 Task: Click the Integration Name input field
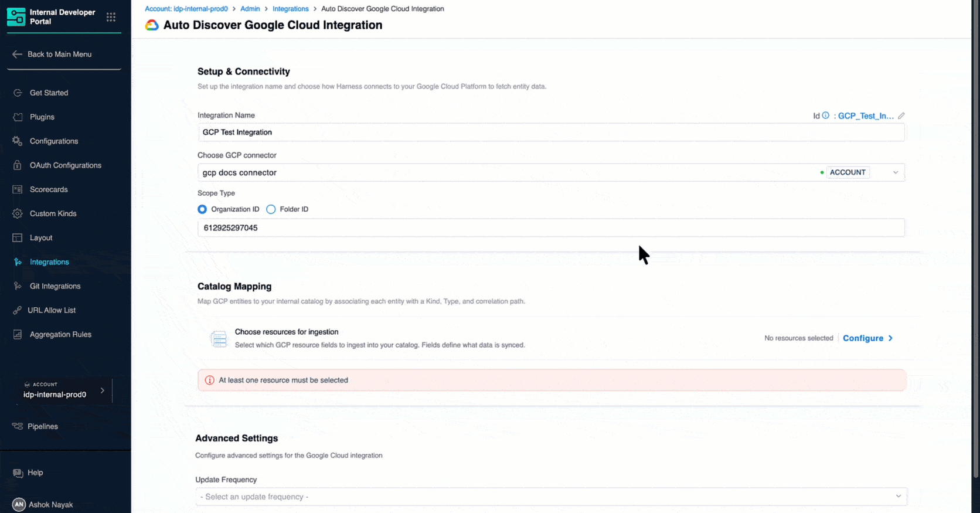tap(551, 133)
